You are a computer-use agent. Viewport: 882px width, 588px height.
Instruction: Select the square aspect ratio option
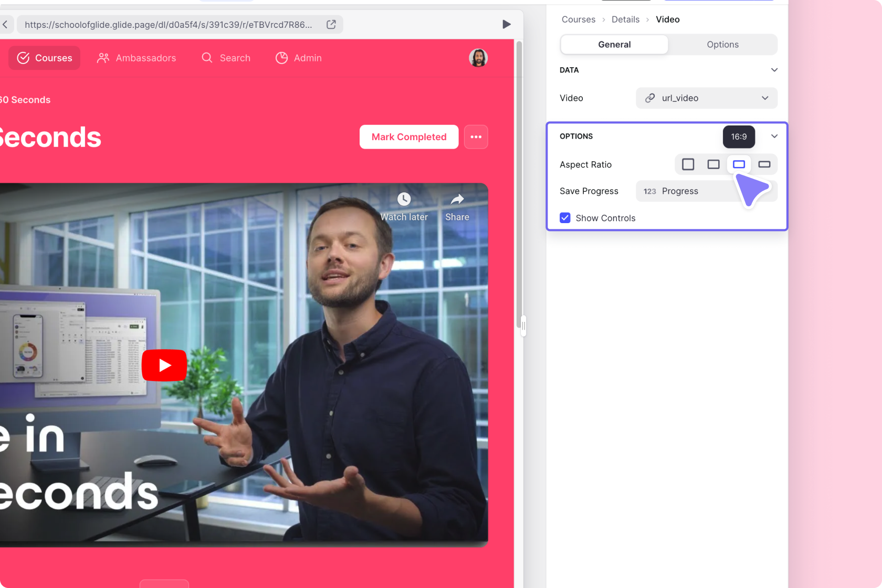(688, 164)
